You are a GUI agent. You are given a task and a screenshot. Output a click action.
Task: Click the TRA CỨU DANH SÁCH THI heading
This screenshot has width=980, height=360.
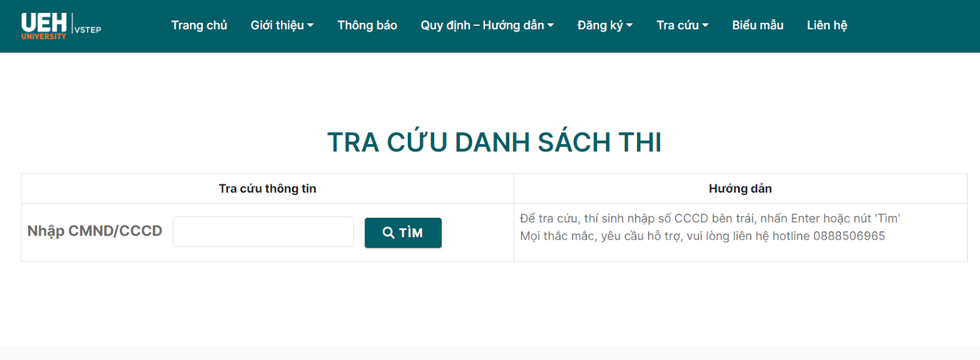(x=494, y=142)
